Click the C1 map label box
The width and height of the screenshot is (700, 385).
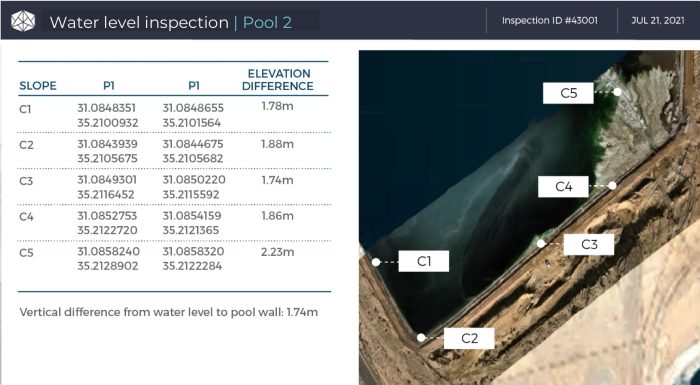coord(424,261)
